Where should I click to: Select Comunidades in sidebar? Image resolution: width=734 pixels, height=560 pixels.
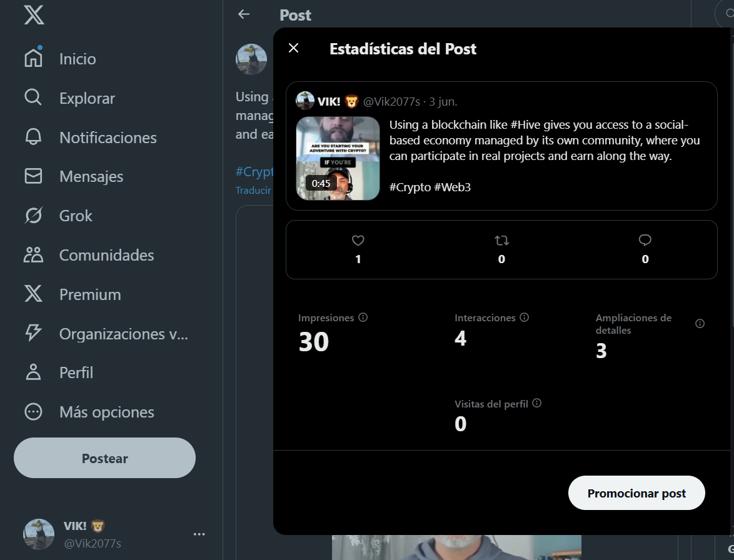click(x=107, y=256)
